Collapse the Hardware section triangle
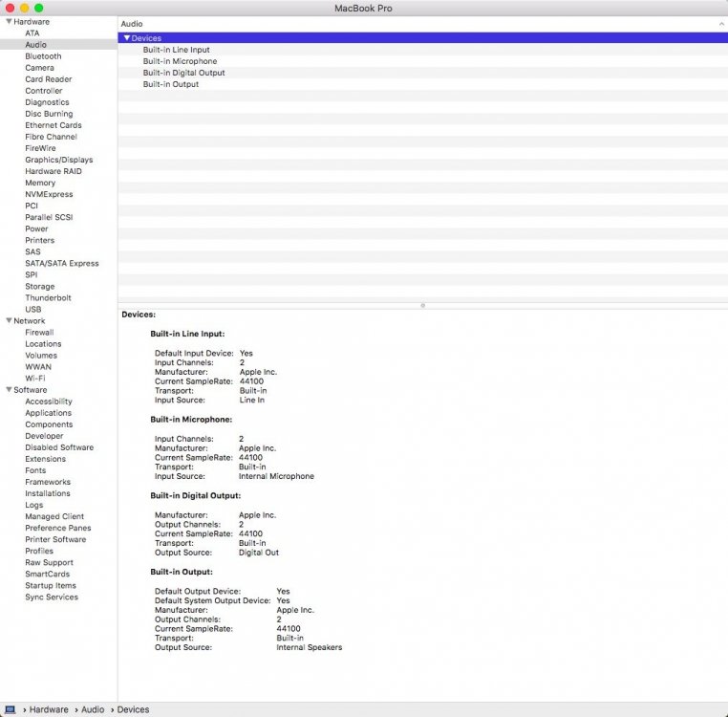The width and height of the screenshot is (728, 717). point(9,21)
